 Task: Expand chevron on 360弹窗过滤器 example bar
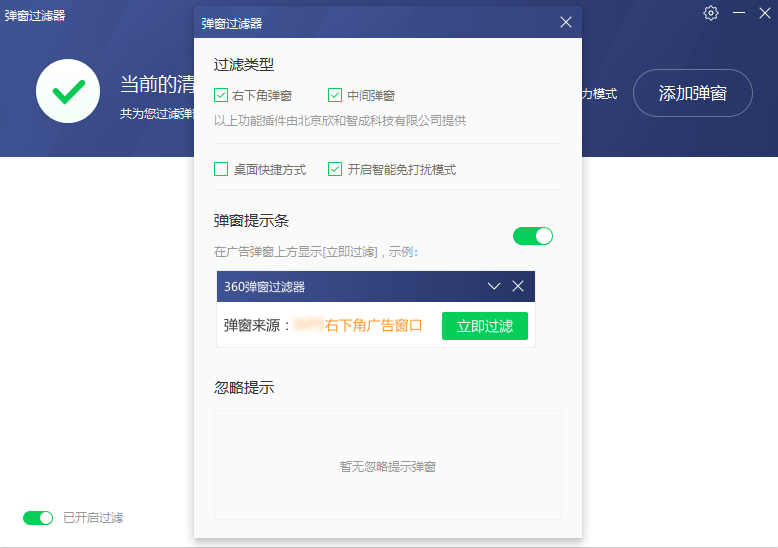494,286
